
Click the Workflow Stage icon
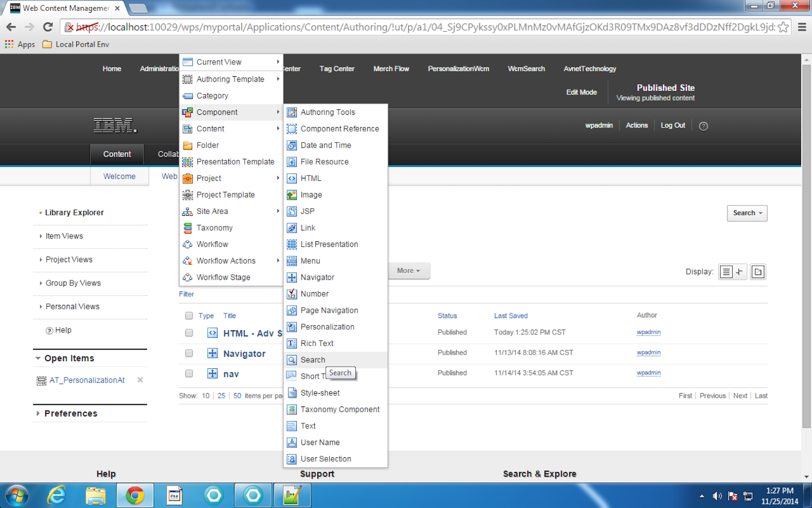188,277
